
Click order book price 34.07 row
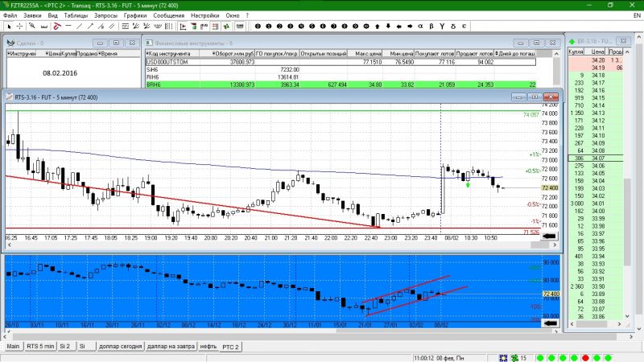point(596,158)
